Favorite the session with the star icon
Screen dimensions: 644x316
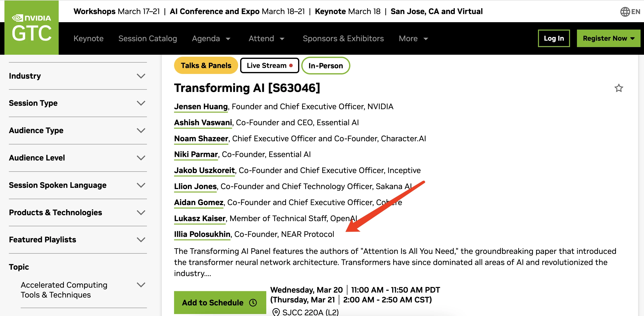tap(619, 88)
